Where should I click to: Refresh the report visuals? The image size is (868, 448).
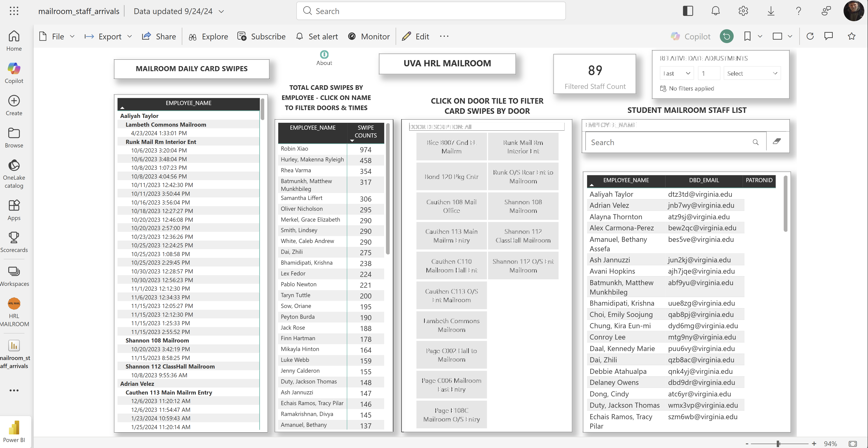pos(810,36)
